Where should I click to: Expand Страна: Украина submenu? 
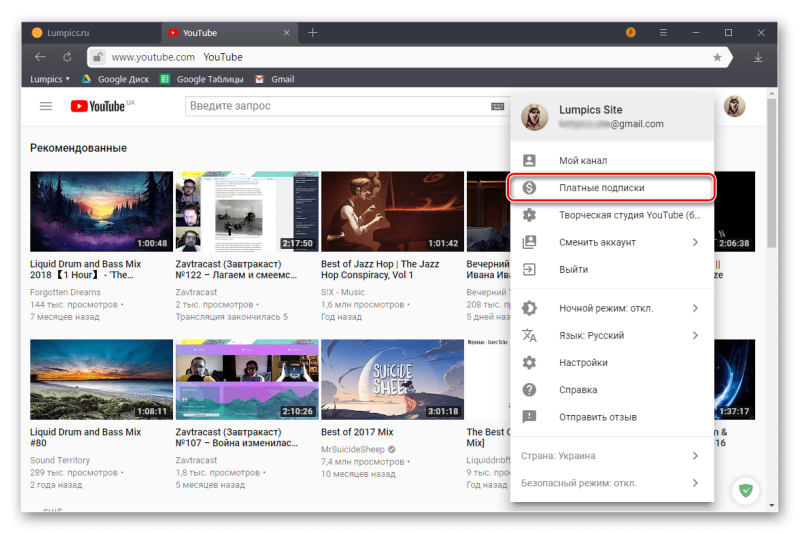(695, 456)
